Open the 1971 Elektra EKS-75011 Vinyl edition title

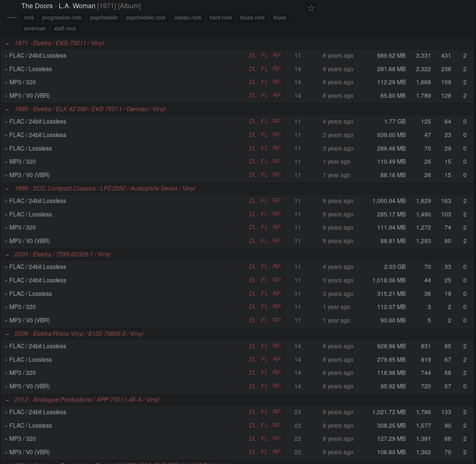(x=59, y=43)
